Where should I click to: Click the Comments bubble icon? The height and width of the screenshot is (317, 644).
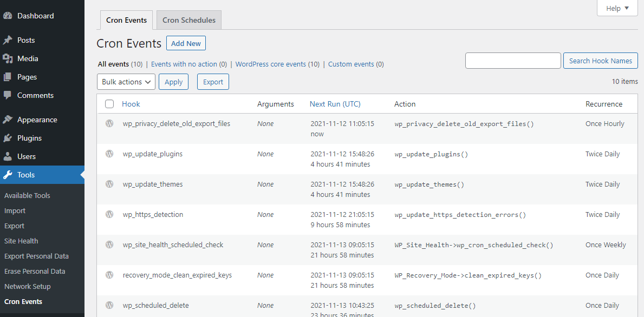[x=8, y=95]
